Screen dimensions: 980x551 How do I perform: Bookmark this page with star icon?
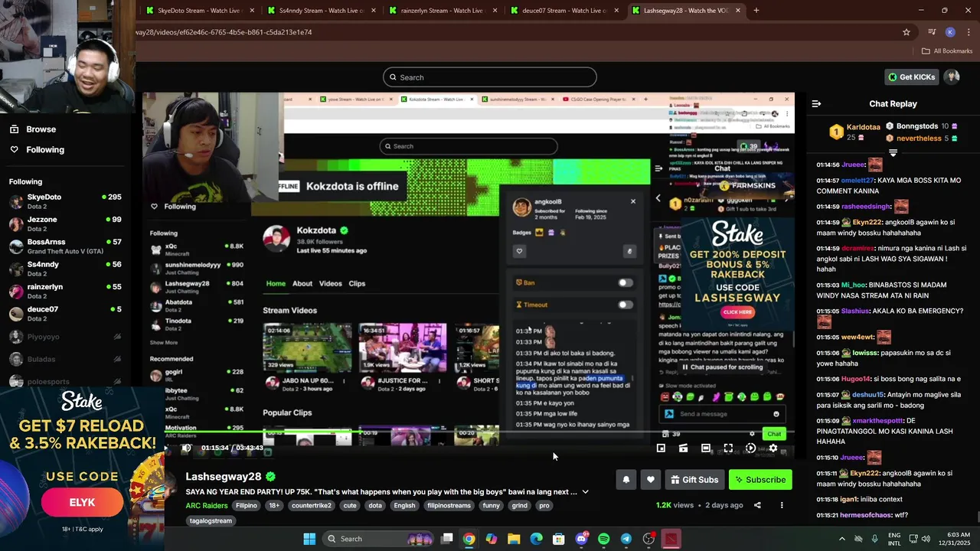(906, 32)
